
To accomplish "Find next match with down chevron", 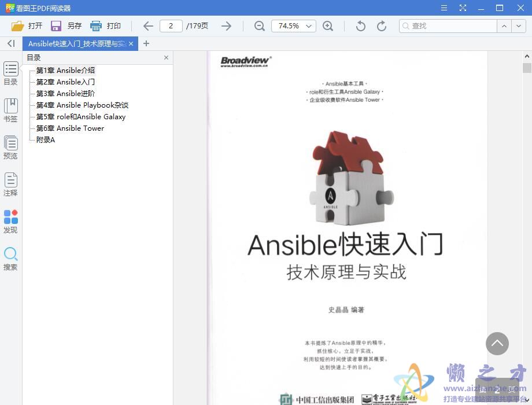I will [519, 26].
